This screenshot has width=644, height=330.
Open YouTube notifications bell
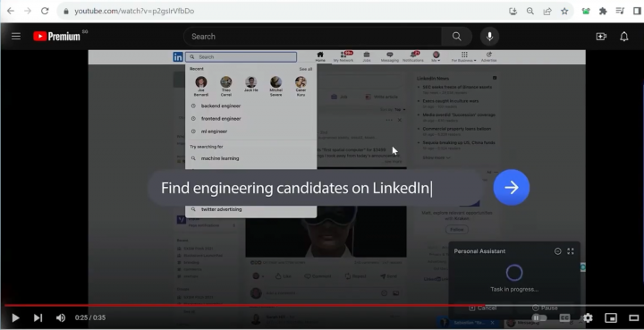point(624,37)
